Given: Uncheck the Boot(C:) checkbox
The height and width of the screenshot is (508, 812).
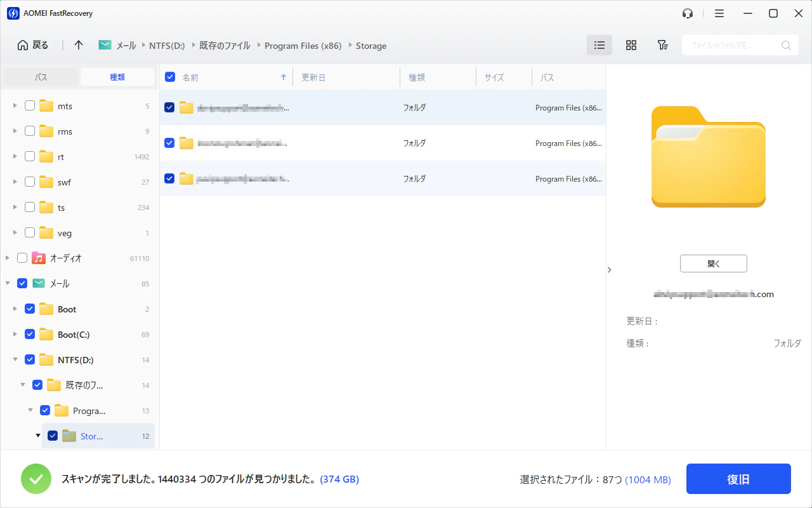Looking at the screenshot, I should tap(30, 335).
